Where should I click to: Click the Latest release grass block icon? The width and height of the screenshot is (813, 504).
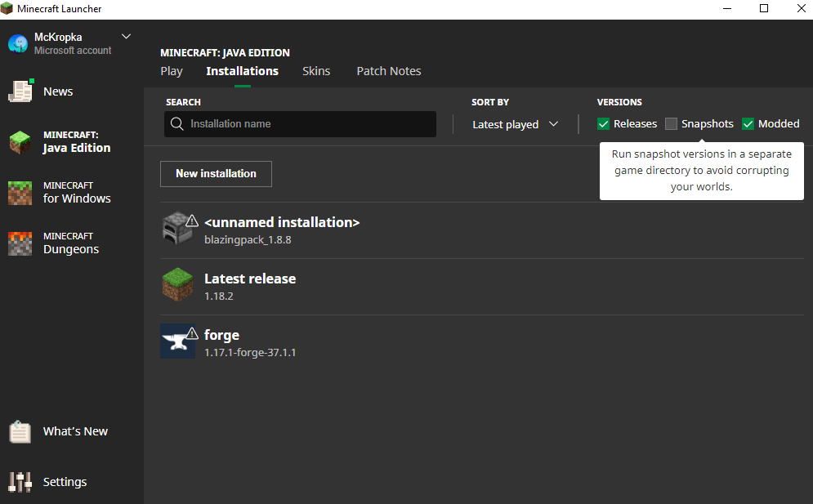pos(177,285)
